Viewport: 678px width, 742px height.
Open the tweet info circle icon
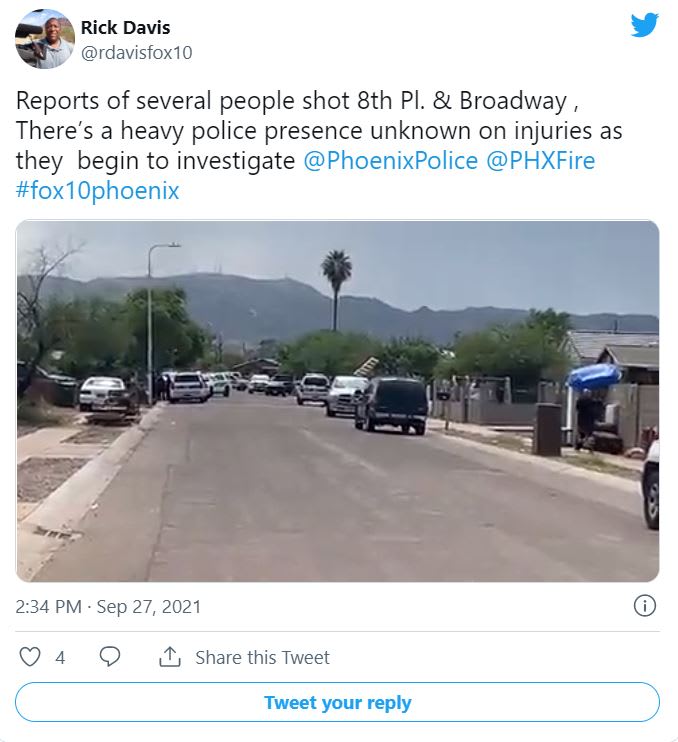point(644,606)
